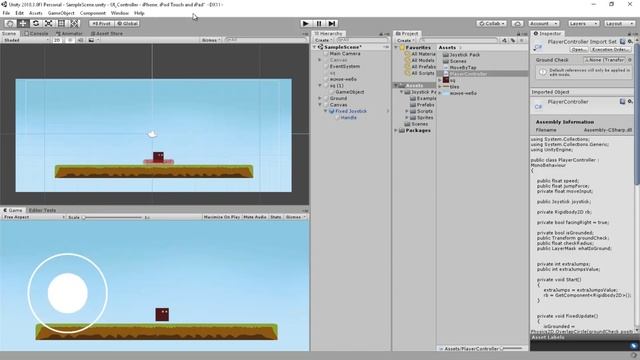Click the Hierarchy search field
Image resolution: width=640 pixels, height=360 pixels.
(x=362, y=40)
